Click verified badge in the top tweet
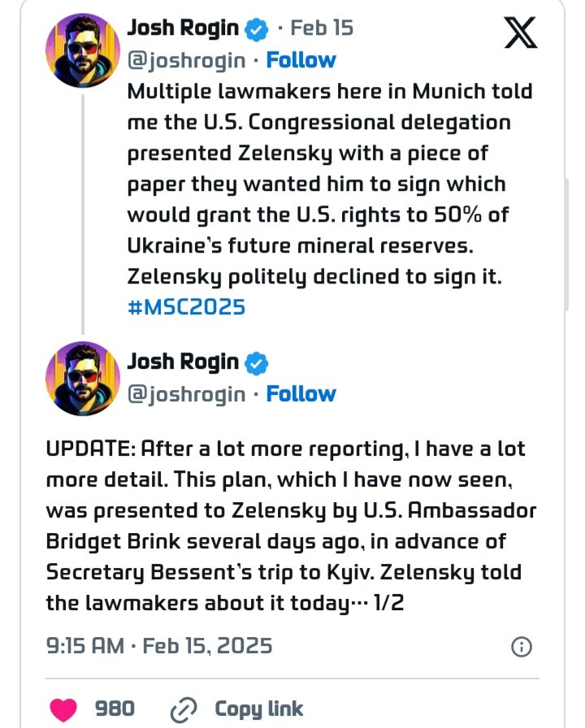The height and width of the screenshot is (728, 585). [x=257, y=28]
